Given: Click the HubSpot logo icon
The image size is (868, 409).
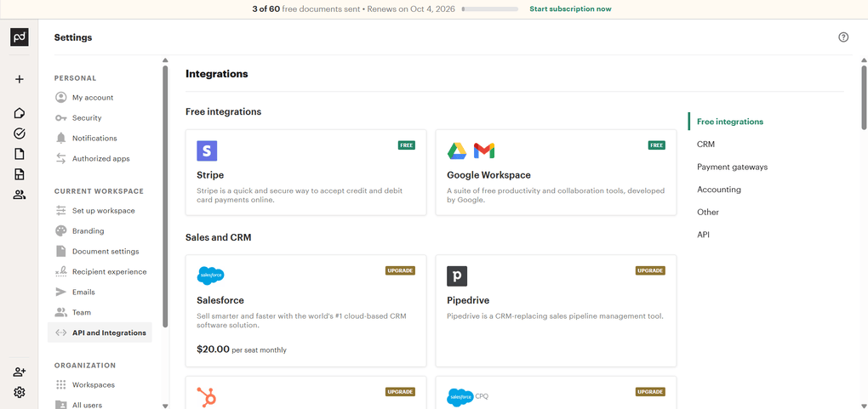Looking at the screenshot, I should tap(207, 397).
